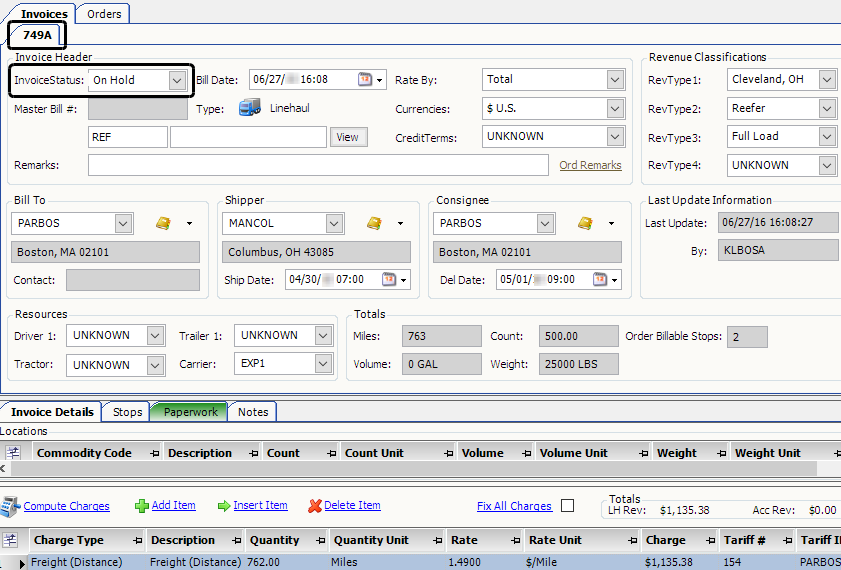Expand the Bill To PARBOS dropdown
Viewport: 841px width, 570px height.
click(123, 224)
